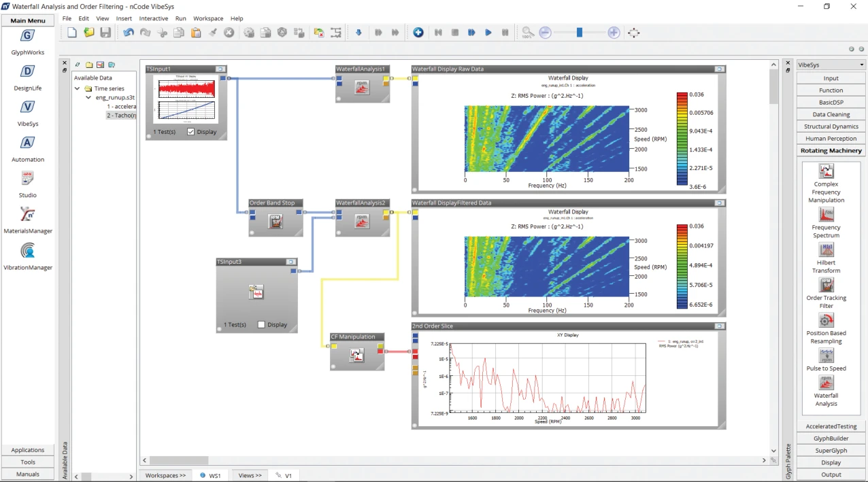Click the CF Manipulation glyph icon
Viewport: 868px width, 482px height.
[356, 354]
